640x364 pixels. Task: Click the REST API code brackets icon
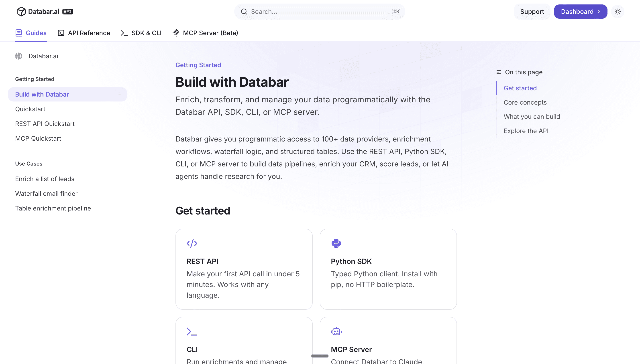pos(192,243)
